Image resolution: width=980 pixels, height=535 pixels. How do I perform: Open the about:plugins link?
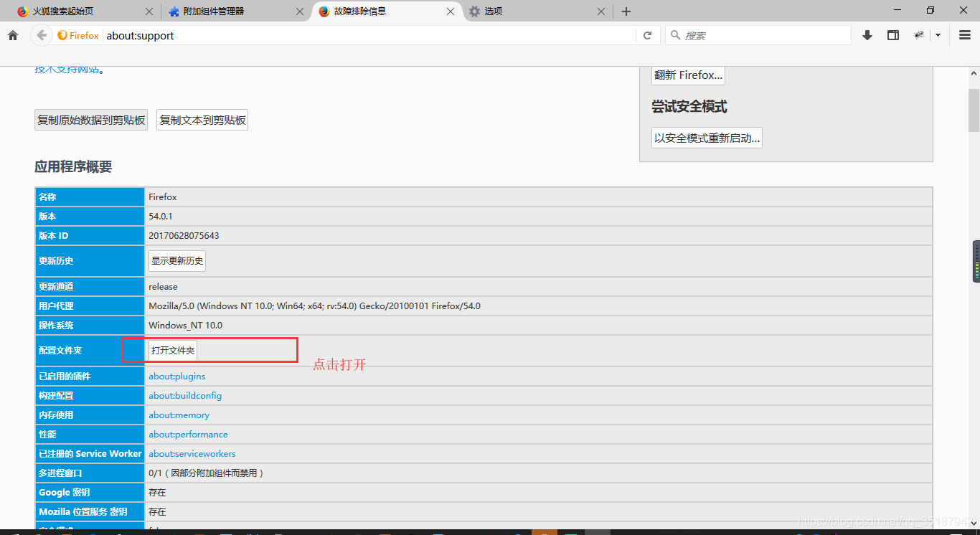pyautogui.click(x=177, y=377)
